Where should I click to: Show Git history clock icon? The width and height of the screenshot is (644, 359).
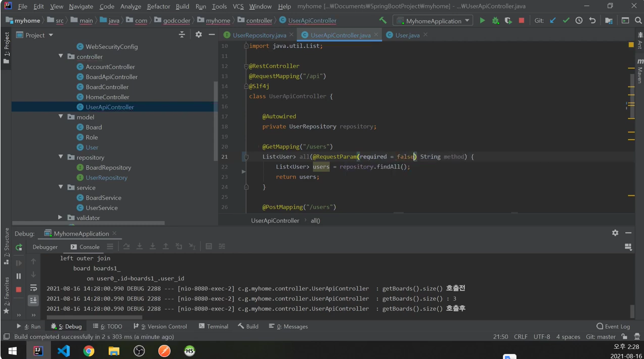tap(579, 21)
